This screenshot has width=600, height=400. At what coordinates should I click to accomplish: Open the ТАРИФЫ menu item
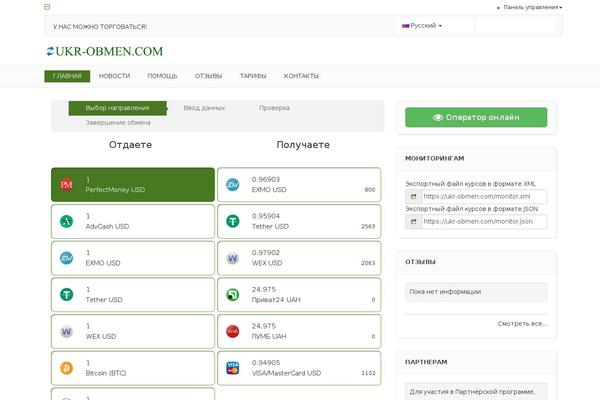[253, 76]
